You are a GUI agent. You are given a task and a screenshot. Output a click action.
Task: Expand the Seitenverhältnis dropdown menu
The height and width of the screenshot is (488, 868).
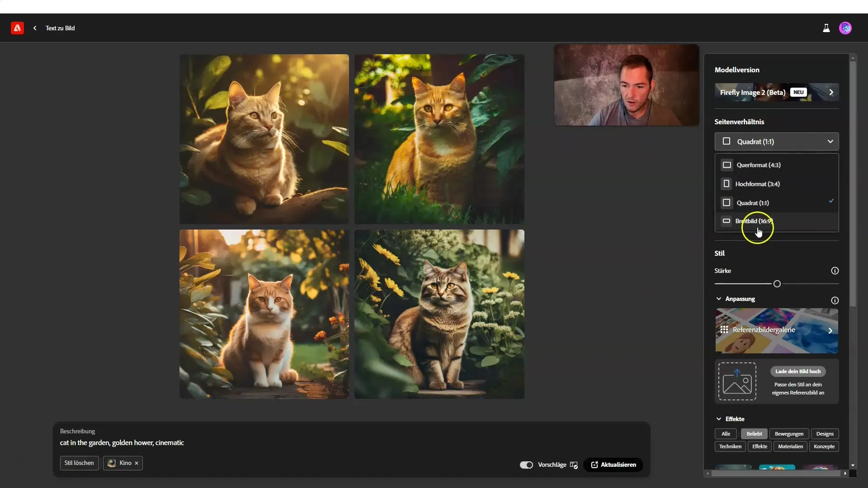coord(776,141)
